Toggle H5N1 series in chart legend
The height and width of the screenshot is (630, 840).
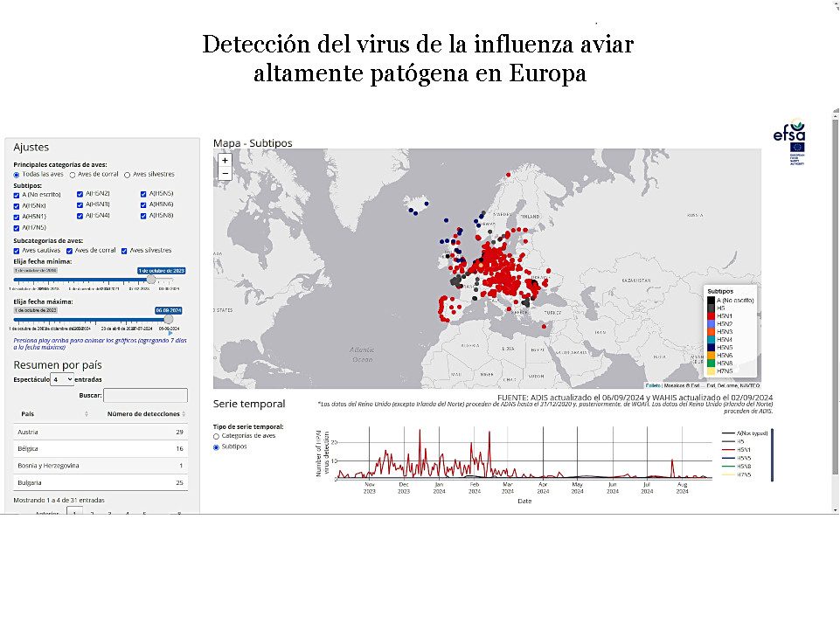737,450
